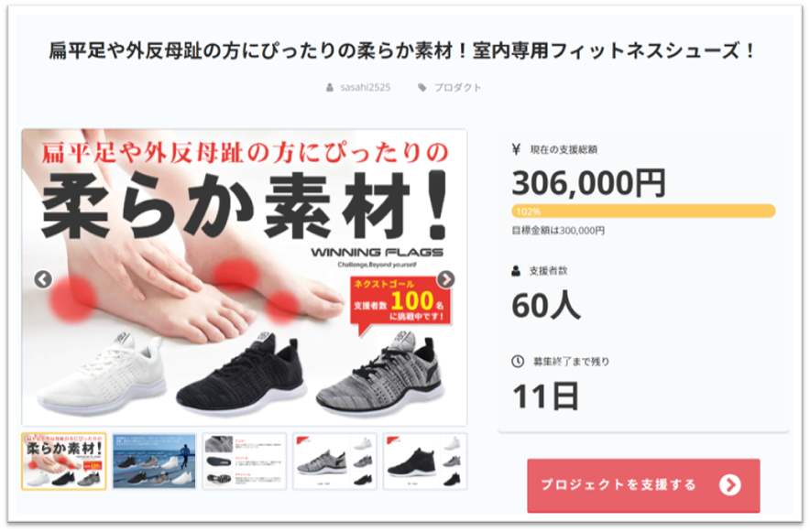The width and height of the screenshot is (810, 532).
Task: Click the プロジェクトを支援する button
Action: click(643, 485)
